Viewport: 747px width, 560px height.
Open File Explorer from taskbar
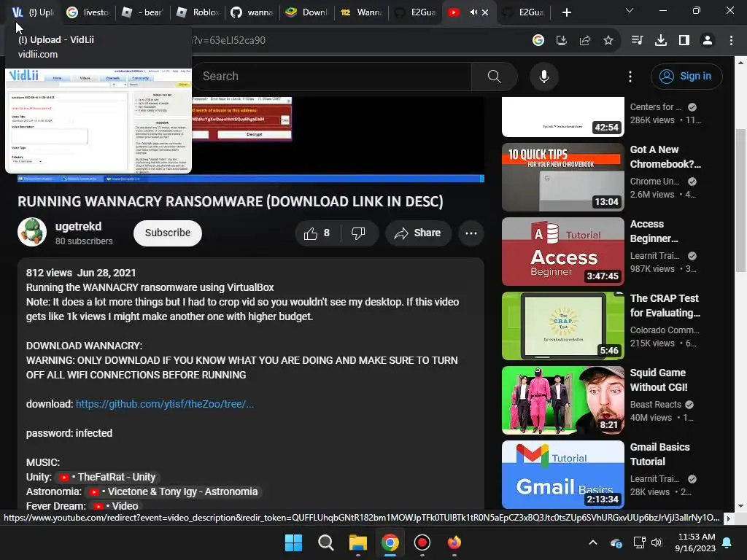tap(357, 542)
